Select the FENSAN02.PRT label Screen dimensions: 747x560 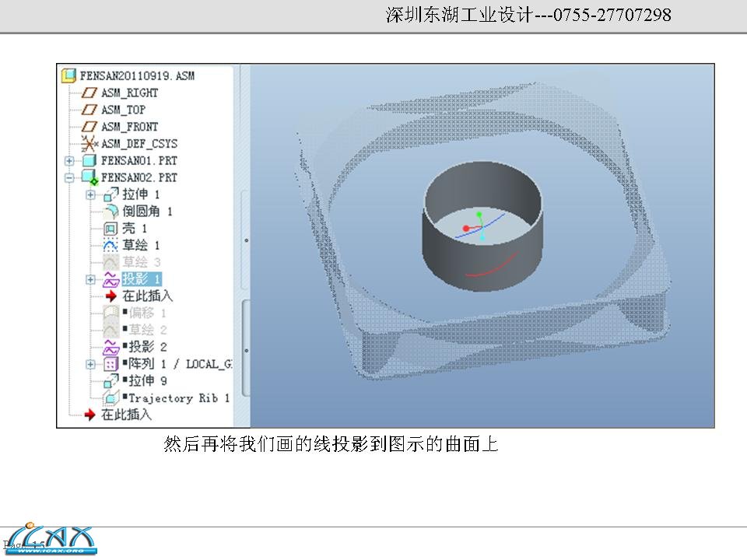139,177
